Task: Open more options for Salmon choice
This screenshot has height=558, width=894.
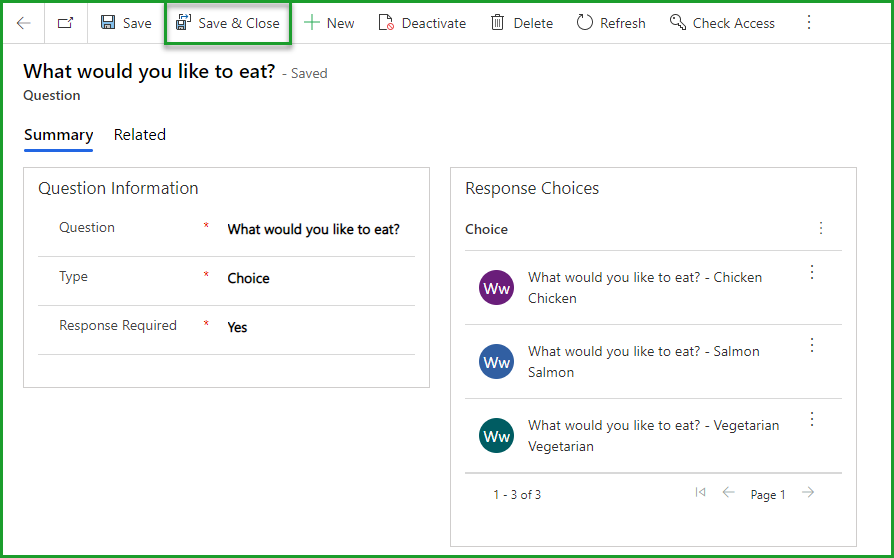Action: coord(812,345)
